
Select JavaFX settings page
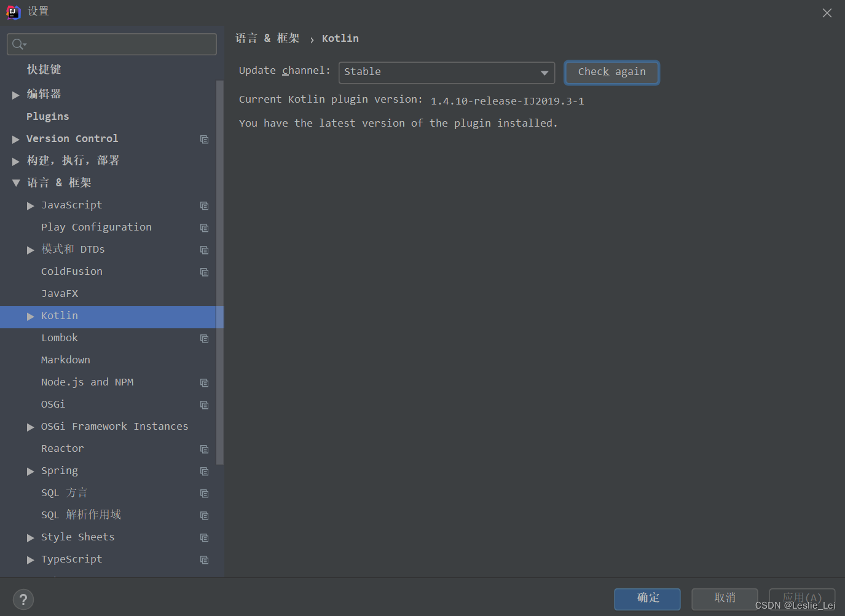(60, 293)
